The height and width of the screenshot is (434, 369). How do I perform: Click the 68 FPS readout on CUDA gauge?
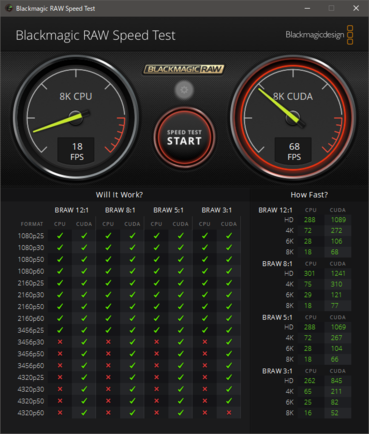tap(294, 151)
